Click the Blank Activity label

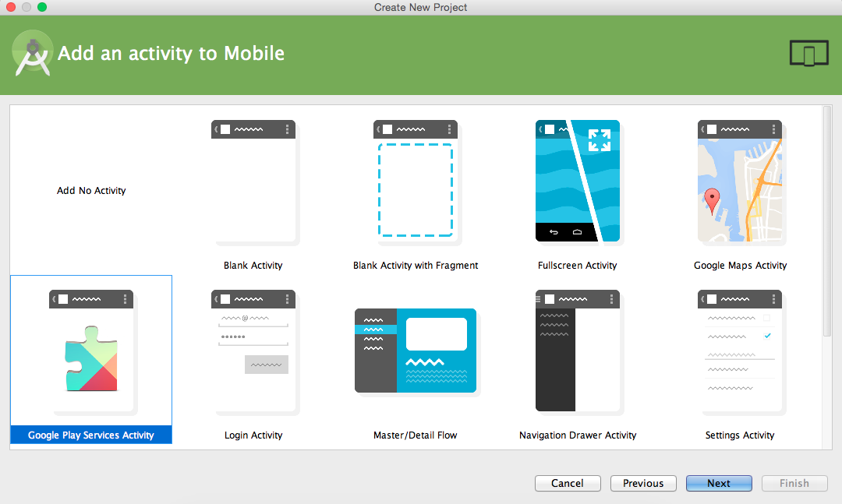click(253, 265)
